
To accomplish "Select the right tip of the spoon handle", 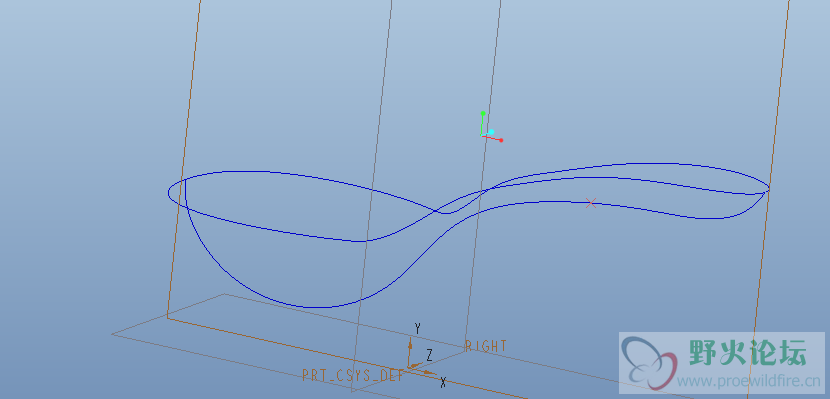I will pos(769,188).
